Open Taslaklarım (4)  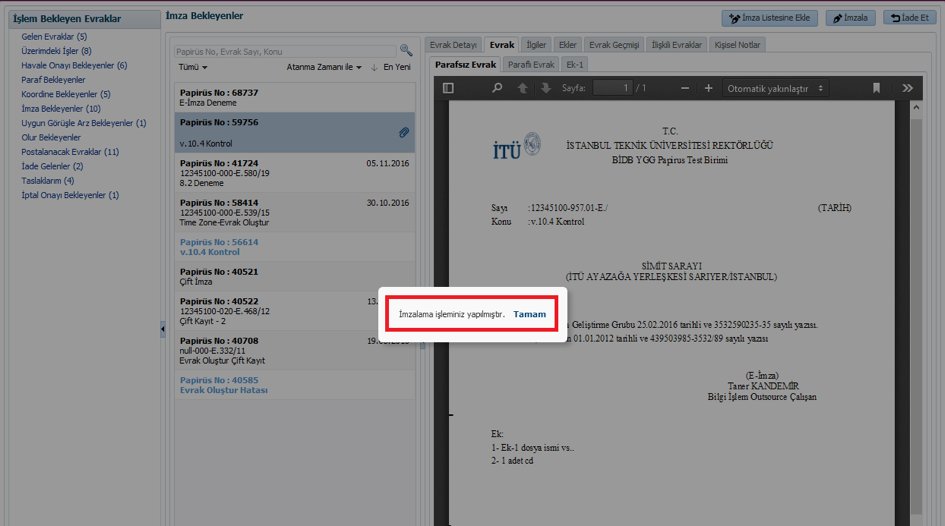(48, 181)
